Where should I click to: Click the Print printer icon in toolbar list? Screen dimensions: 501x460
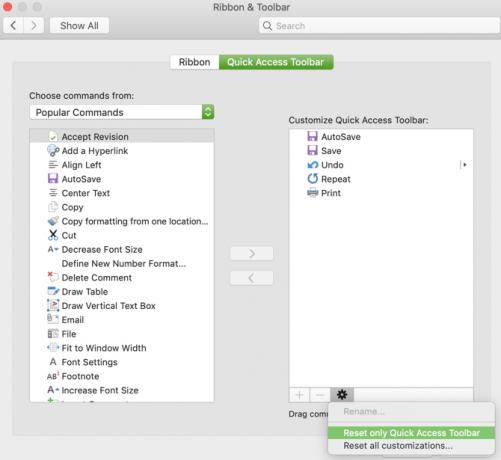312,193
